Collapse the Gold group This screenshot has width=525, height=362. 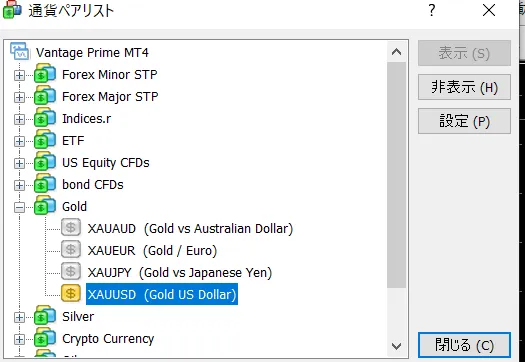(19, 208)
